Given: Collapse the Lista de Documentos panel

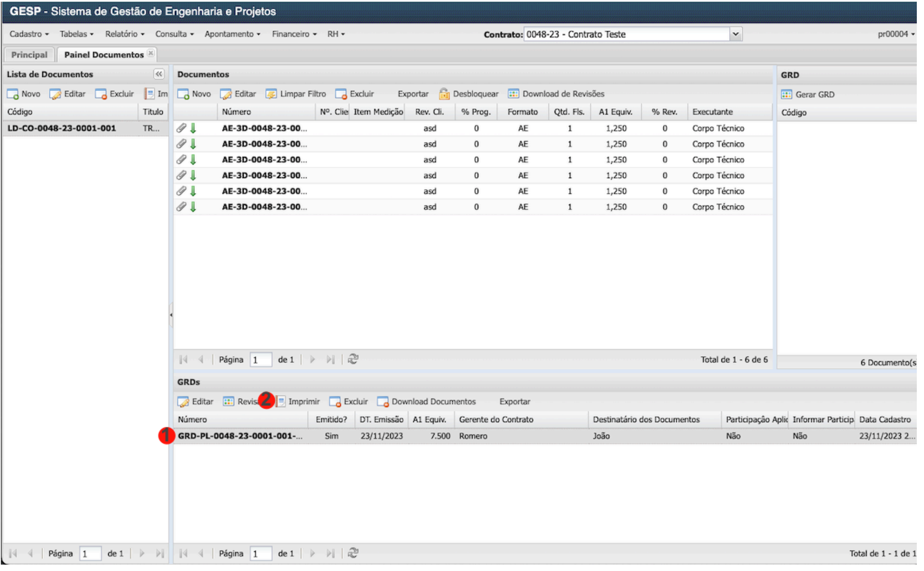Looking at the screenshot, I should (159, 74).
